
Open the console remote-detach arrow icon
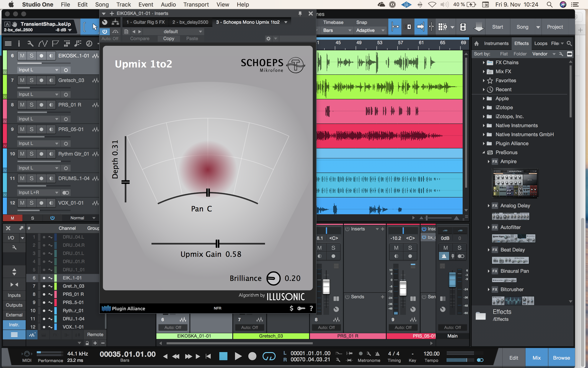21,228
